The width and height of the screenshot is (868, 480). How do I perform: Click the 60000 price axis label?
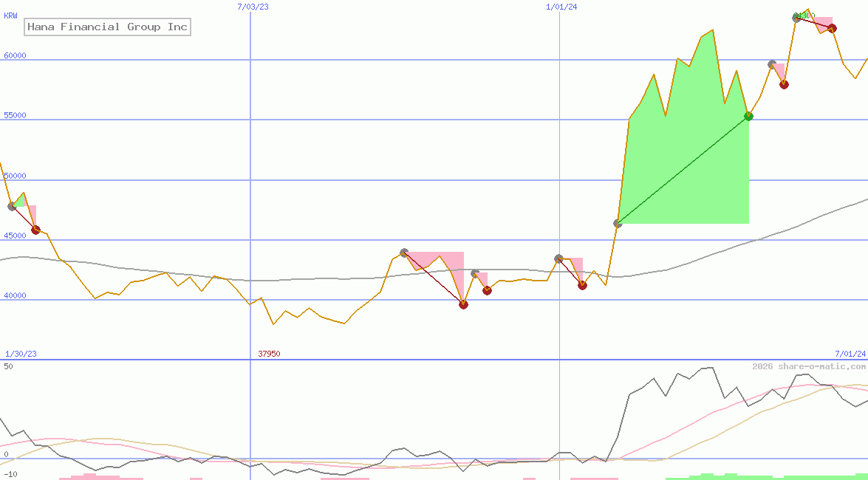[13, 54]
